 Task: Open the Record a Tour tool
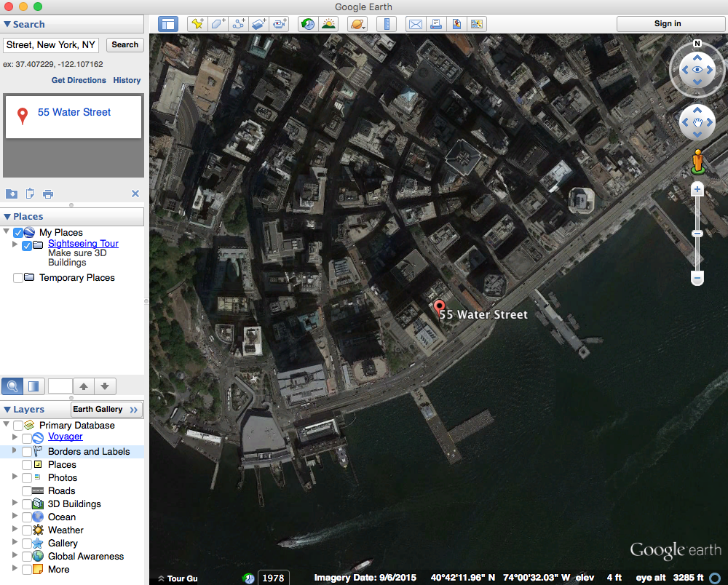(x=280, y=24)
